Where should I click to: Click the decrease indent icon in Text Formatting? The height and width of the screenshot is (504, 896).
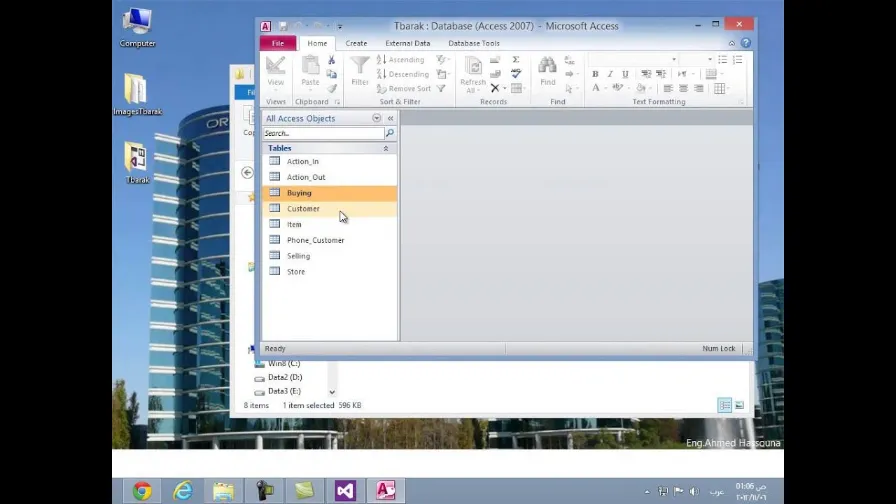(x=646, y=74)
